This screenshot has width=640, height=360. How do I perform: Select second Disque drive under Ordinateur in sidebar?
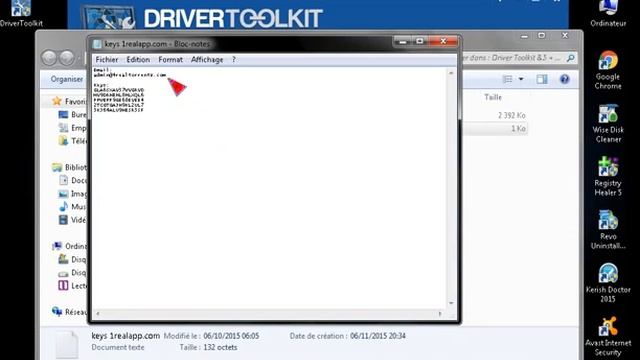pyautogui.click(x=72, y=272)
